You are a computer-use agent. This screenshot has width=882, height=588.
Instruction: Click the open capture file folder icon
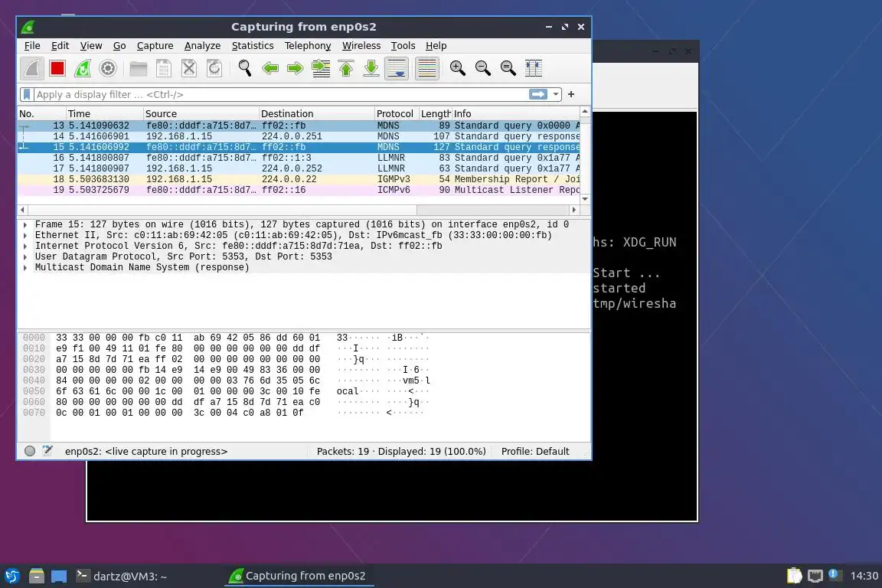click(x=139, y=69)
